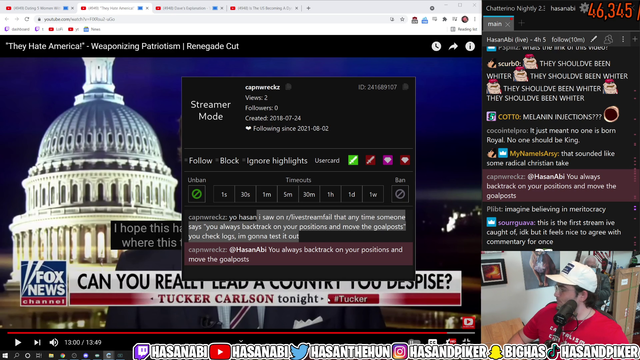Go back in browser history
640x360 pixels.
point(7,19)
